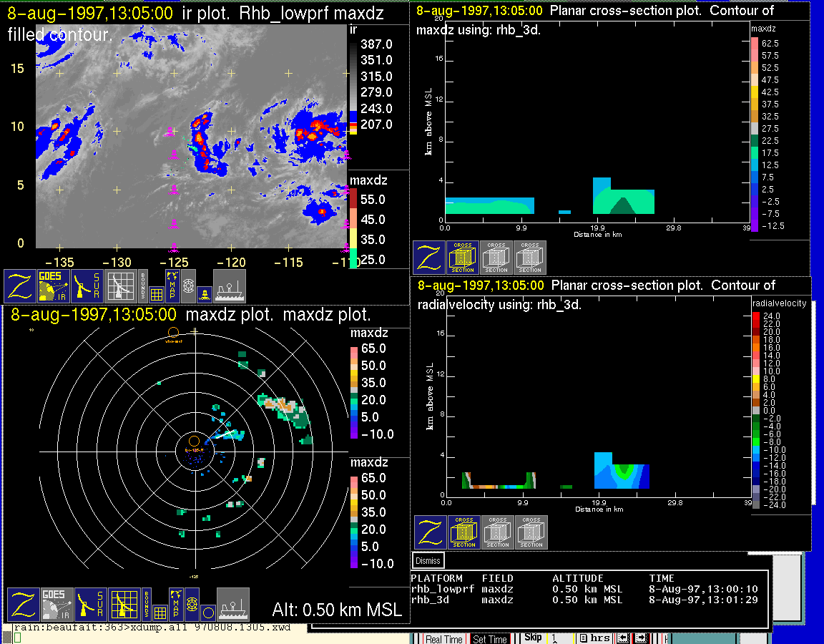Viewport: 824px width, 644px height.
Task: Select the active yellow CROSS SECTION icon in the radialvelocity window
Action: (464, 532)
